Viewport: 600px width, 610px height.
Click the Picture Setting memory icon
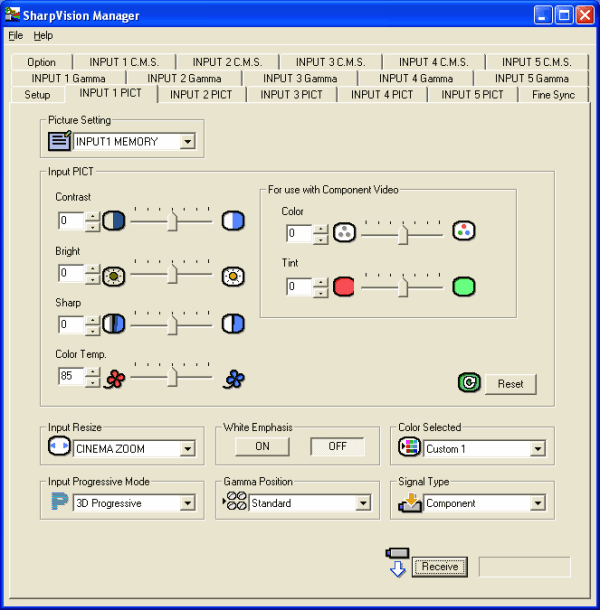[x=60, y=141]
